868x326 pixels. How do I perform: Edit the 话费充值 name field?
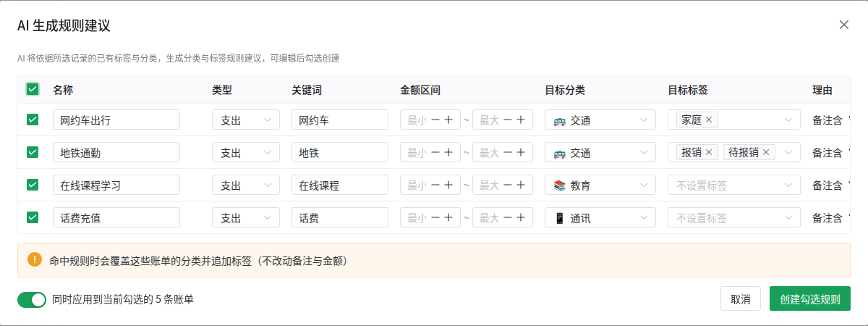tap(116, 217)
